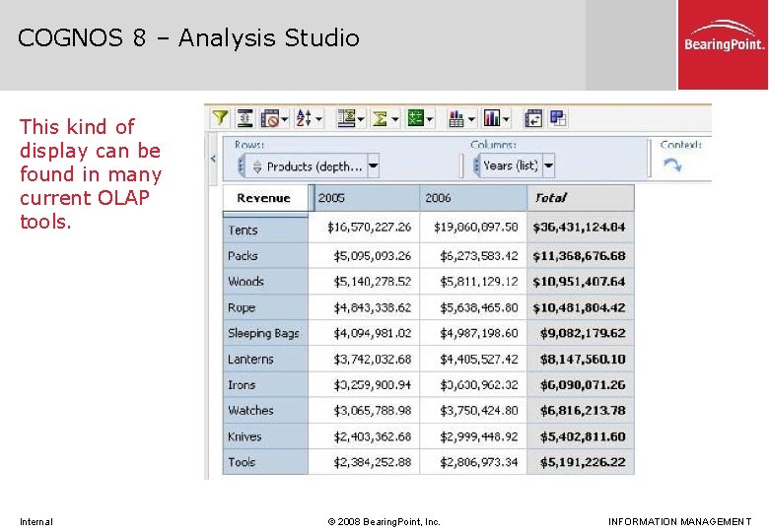Click the grip handle left of Products box
The height and width of the screenshot is (532, 769).
(241, 166)
